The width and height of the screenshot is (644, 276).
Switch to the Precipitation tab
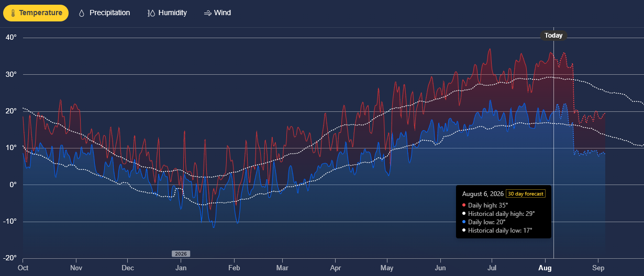pyautogui.click(x=104, y=13)
